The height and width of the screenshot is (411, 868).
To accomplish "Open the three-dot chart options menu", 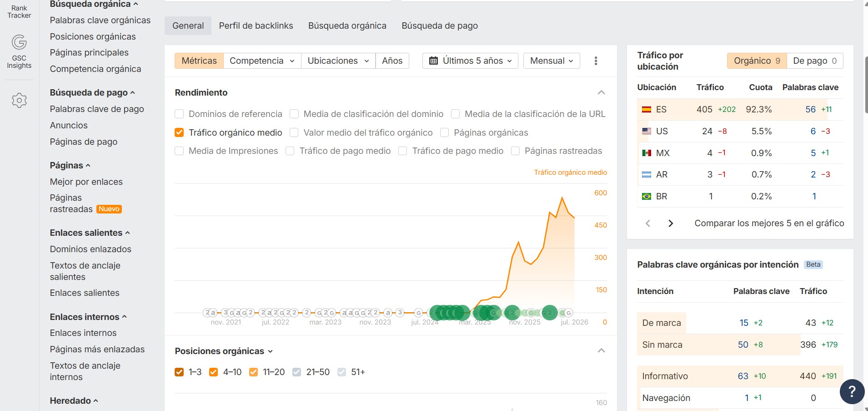I will (x=596, y=61).
